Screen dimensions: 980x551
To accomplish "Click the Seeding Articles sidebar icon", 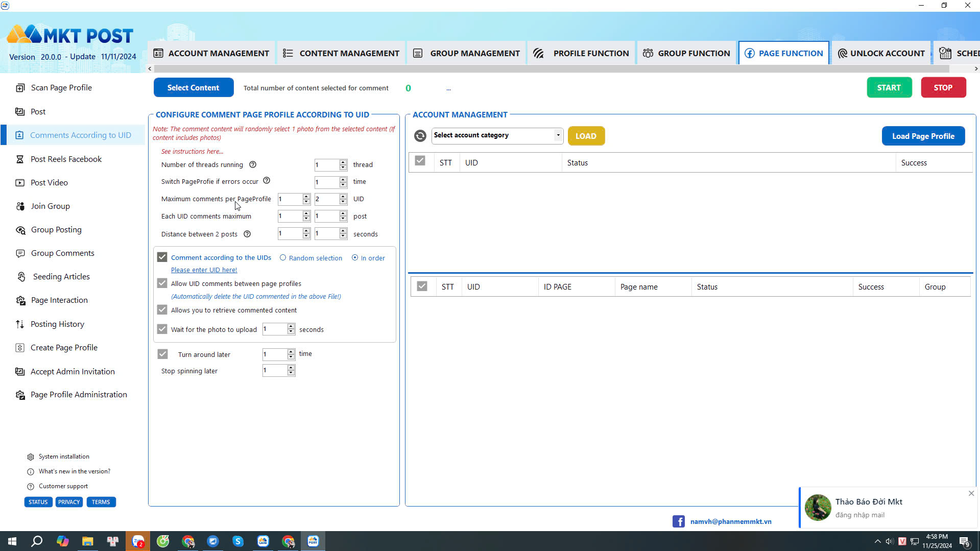I will pos(21,277).
